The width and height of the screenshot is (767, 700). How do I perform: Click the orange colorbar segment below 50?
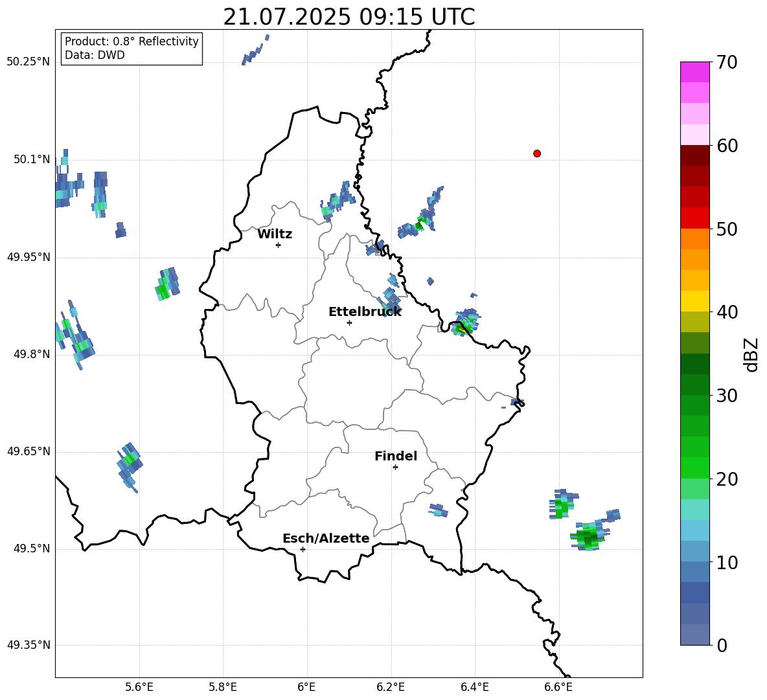[x=695, y=239]
